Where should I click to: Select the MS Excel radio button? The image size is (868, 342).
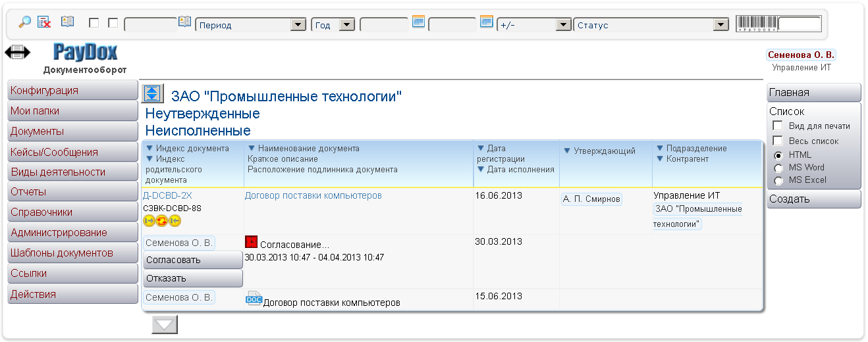[778, 180]
